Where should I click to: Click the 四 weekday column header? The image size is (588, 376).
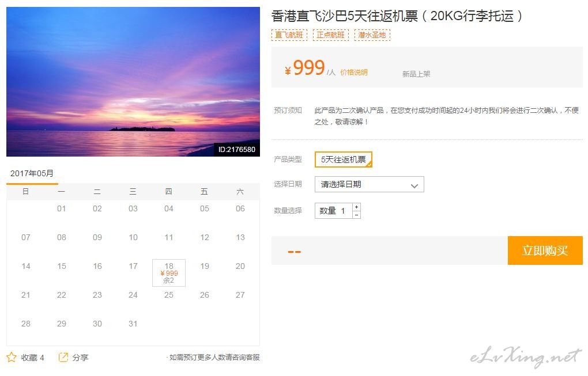(169, 192)
